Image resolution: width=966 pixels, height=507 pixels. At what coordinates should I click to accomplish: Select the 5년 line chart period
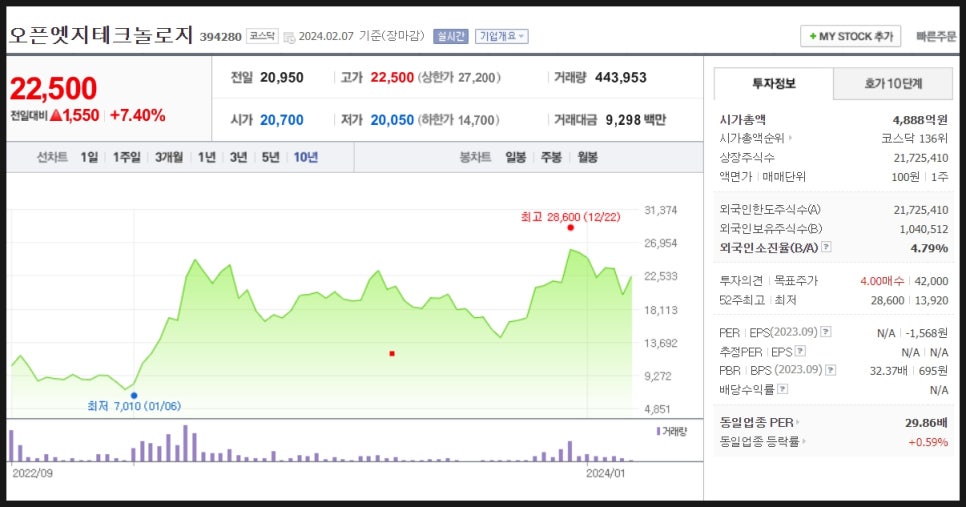(x=270, y=158)
